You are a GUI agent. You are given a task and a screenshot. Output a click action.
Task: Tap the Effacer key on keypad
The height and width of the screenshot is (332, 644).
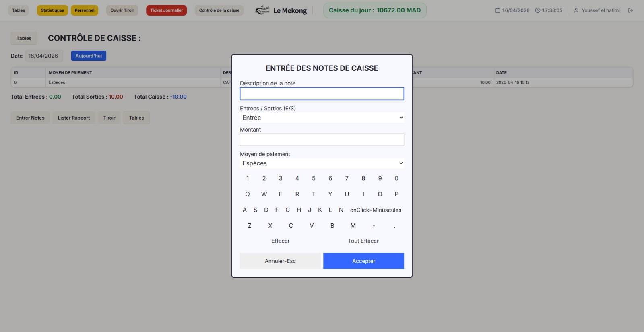[x=281, y=241]
